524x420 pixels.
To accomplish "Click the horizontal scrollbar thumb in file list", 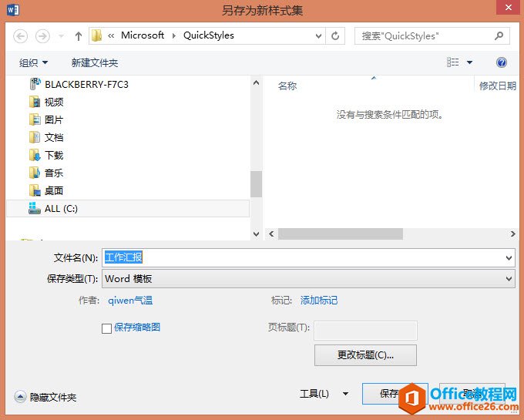I will (341, 234).
